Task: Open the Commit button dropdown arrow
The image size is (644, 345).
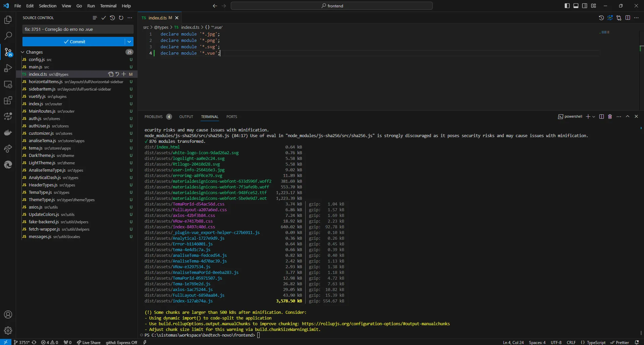Action: (x=129, y=42)
